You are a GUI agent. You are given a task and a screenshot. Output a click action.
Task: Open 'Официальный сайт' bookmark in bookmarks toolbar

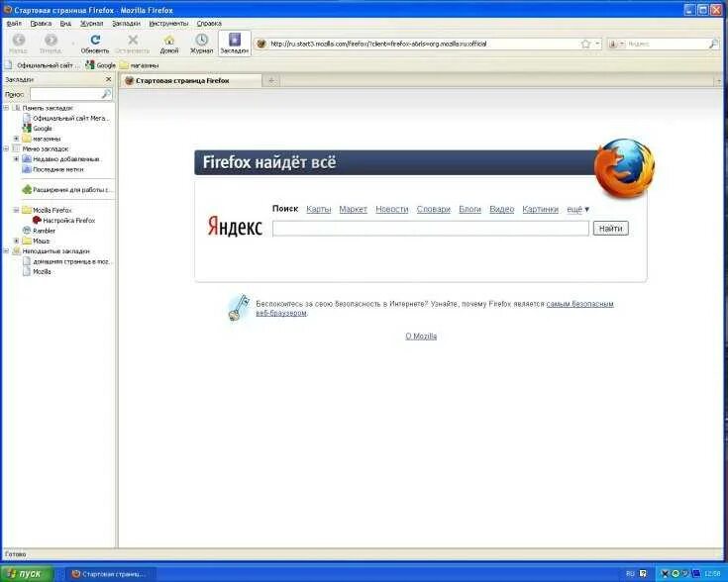[x=42, y=65]
